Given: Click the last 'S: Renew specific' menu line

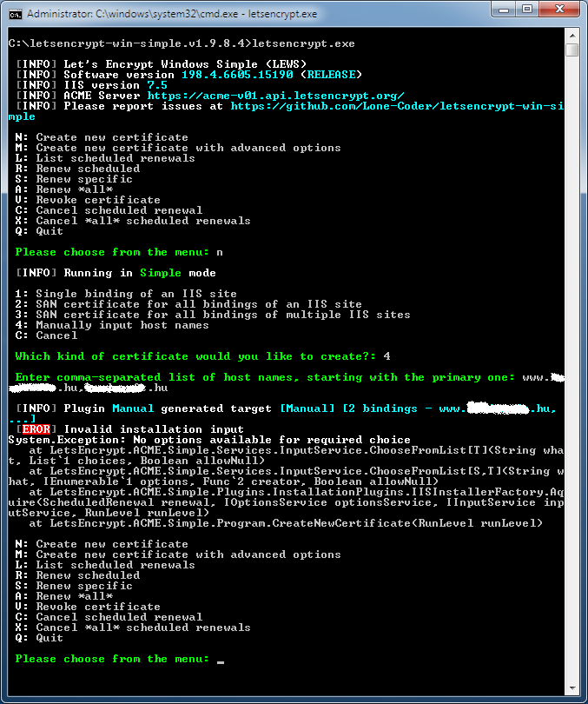Looking at the screenshot, I should pyautogui.click(x=74, y=586).
